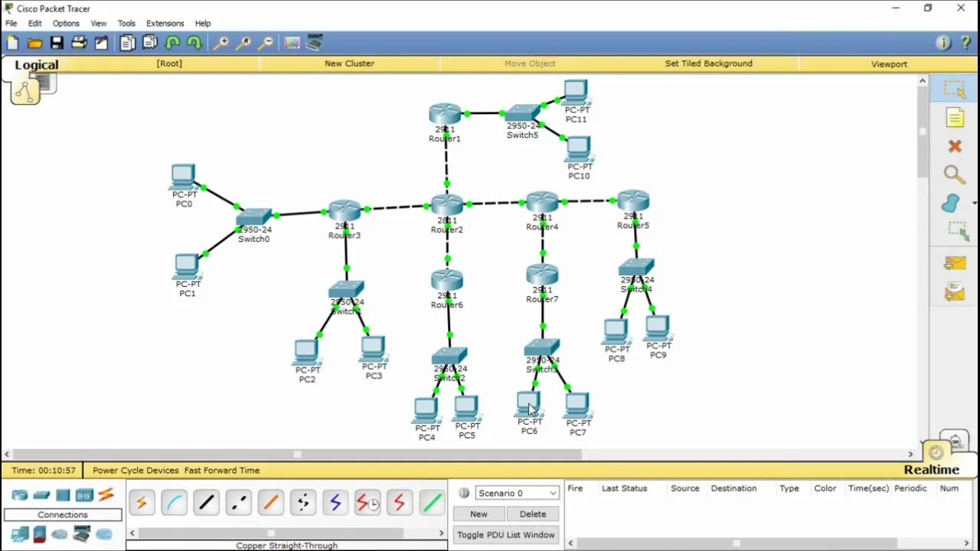
Task: Click the Copy toolbar icon
Action: click(x=127, y=43)
